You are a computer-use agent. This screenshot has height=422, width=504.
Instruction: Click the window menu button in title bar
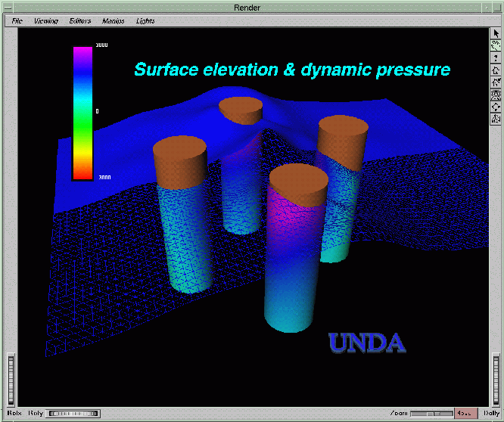[8, 7]
